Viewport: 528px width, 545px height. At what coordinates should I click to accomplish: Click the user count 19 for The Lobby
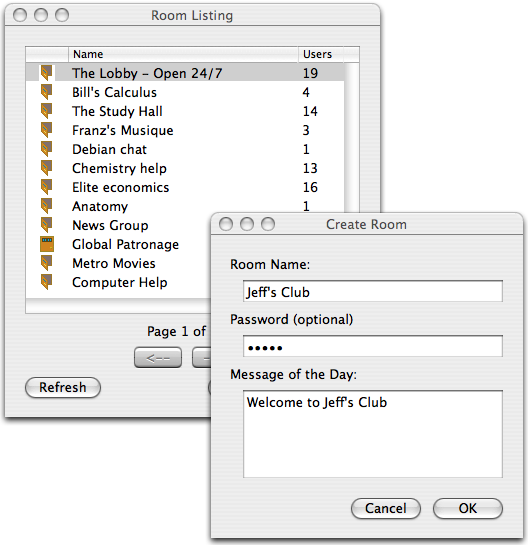point(310,73)
